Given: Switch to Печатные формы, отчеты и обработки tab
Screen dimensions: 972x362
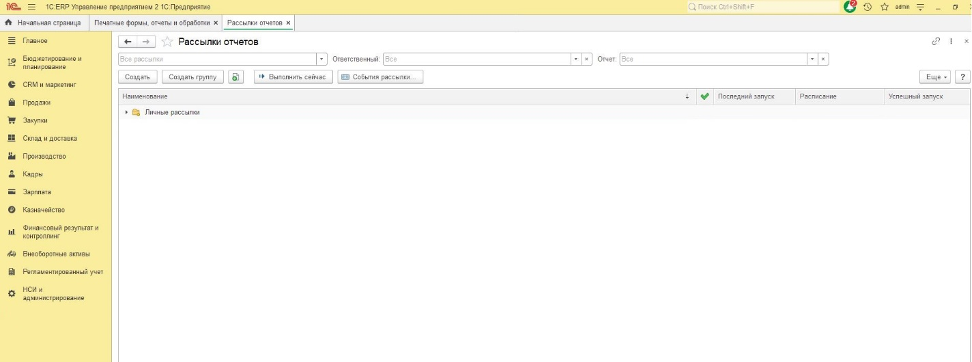Looking at the screenshot, I should 151,23.
